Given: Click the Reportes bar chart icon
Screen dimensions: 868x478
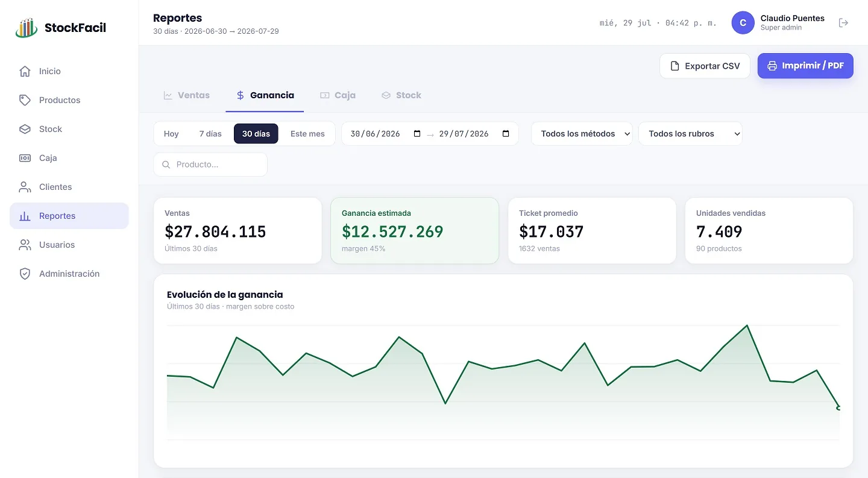Looking at the screenshot, I should coord(25,216).
